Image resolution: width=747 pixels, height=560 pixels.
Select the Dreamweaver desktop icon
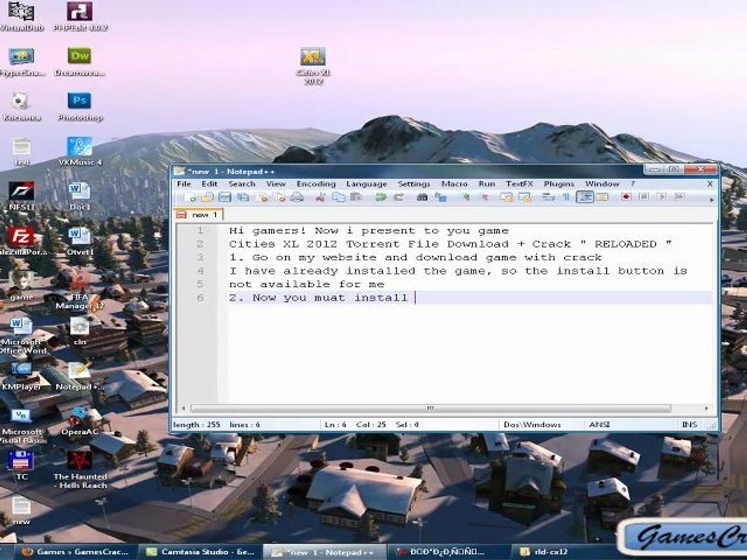pos(79,62)
